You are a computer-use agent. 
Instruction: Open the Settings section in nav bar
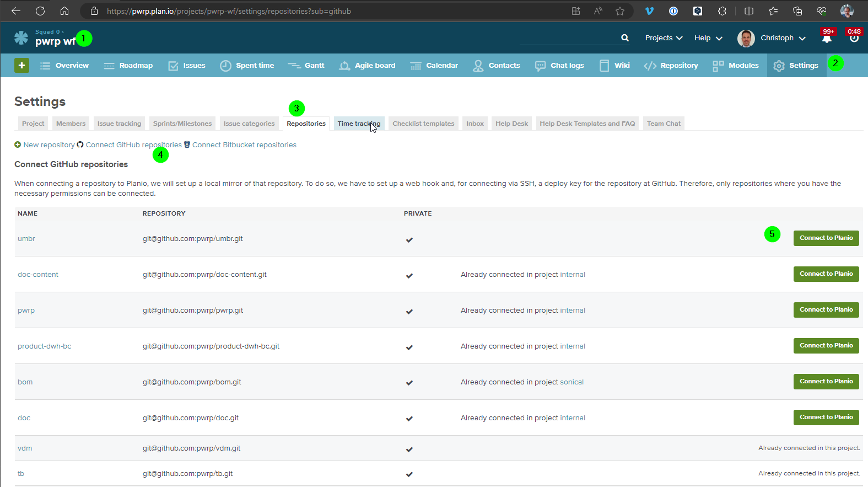(796, 66)
